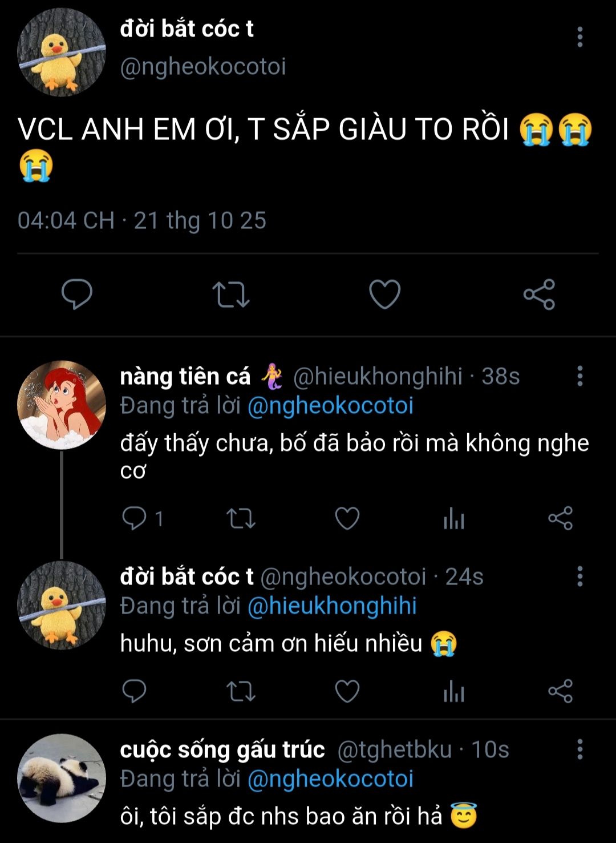This screenshot has height=843, width=616.
Task: Like the 'huhu, sơn cảm ơn hiếu nhiều' reply
Action: 347,691
